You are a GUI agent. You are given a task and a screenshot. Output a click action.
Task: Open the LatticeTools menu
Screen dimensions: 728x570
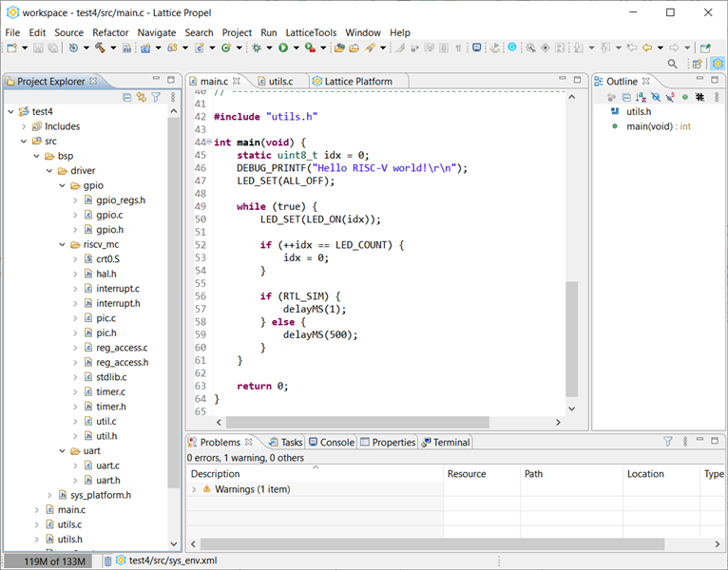click(312, 32)
